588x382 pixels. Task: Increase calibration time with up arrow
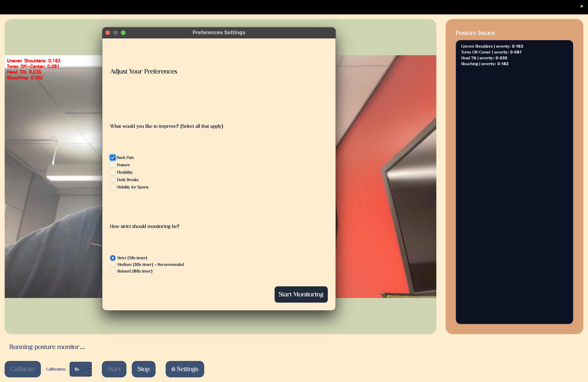point(89,365)
